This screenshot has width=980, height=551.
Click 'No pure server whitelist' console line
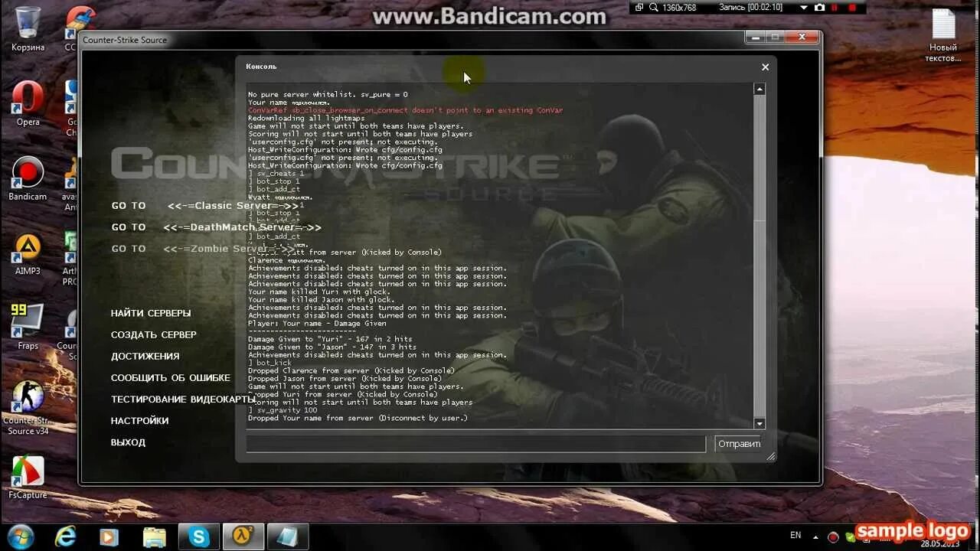pyautogui.click(x=328, y=95)
